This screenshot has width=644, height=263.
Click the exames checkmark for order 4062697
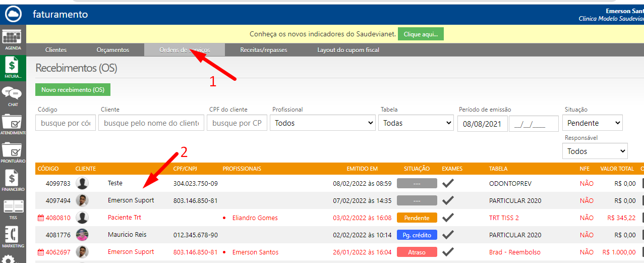[x=448, y=252]
